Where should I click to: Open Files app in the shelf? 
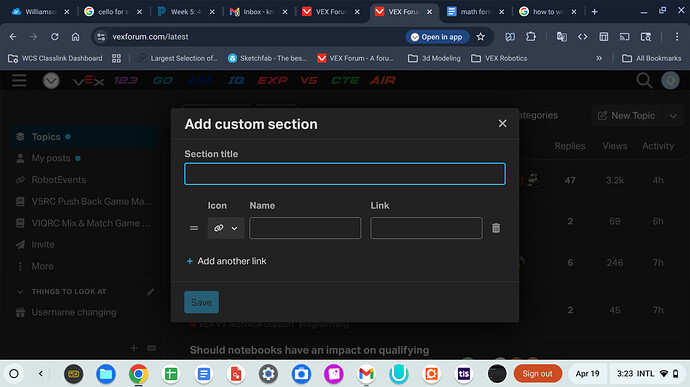[x=106, y=374]
